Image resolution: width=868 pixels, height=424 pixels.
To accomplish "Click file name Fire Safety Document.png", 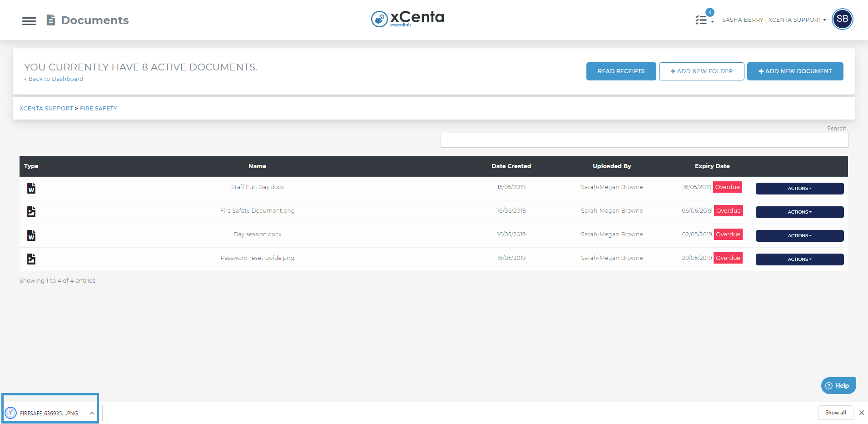I will [257, 211].
